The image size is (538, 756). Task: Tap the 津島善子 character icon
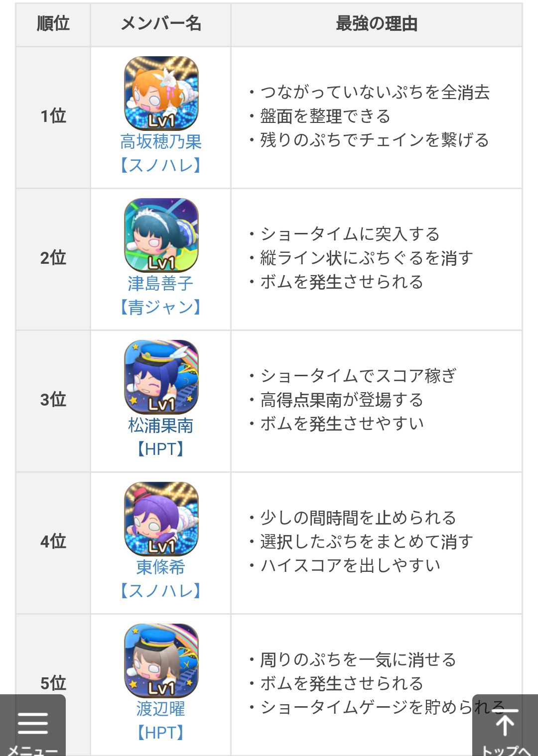(161, 235)
